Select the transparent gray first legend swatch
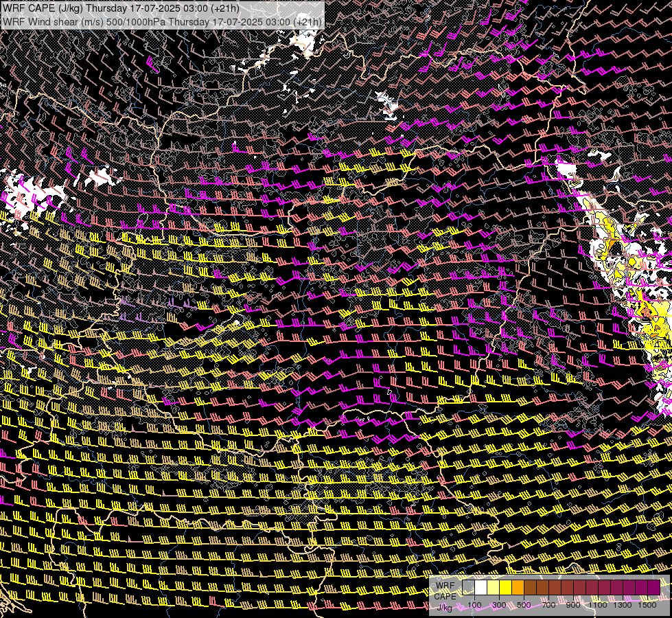Screen dimensions: 672x618 (468, 587)
